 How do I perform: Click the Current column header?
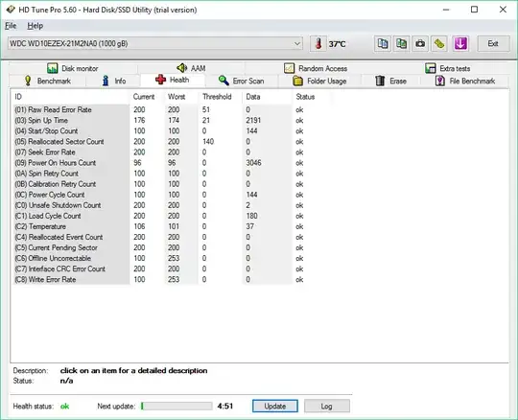pyautogui.click(x=147, y=97)
